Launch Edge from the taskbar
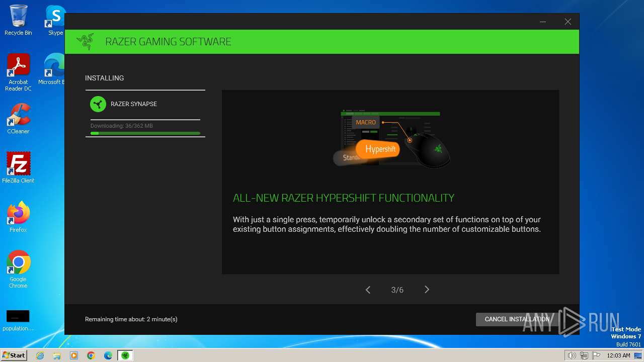Screen dimensions: 644x362 (x=108, y=355)
